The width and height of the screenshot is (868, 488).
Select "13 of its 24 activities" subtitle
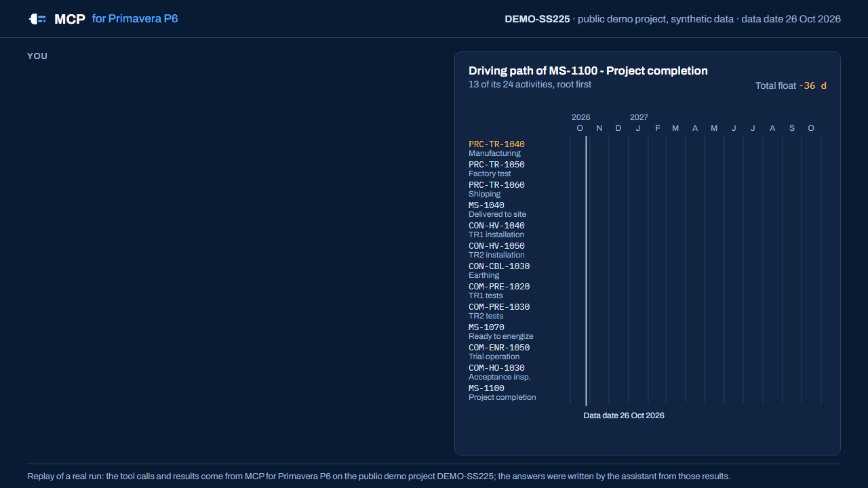coord(530,85)
